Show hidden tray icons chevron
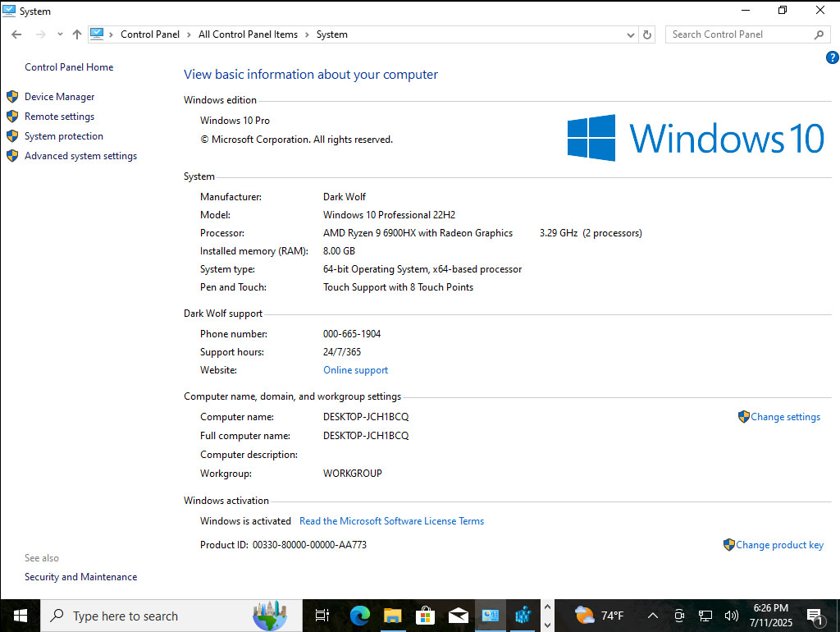The width and height of the screenshot is (840, 632). [x=652, y=616]
